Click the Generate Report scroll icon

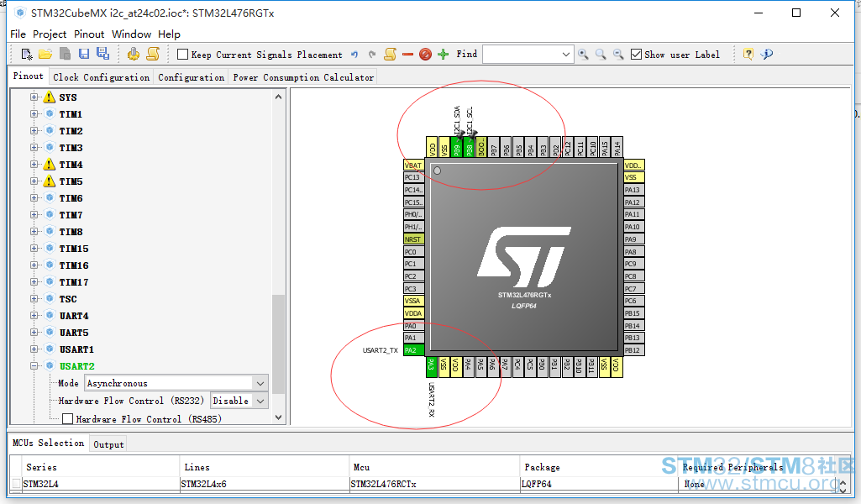click(153, 54)
